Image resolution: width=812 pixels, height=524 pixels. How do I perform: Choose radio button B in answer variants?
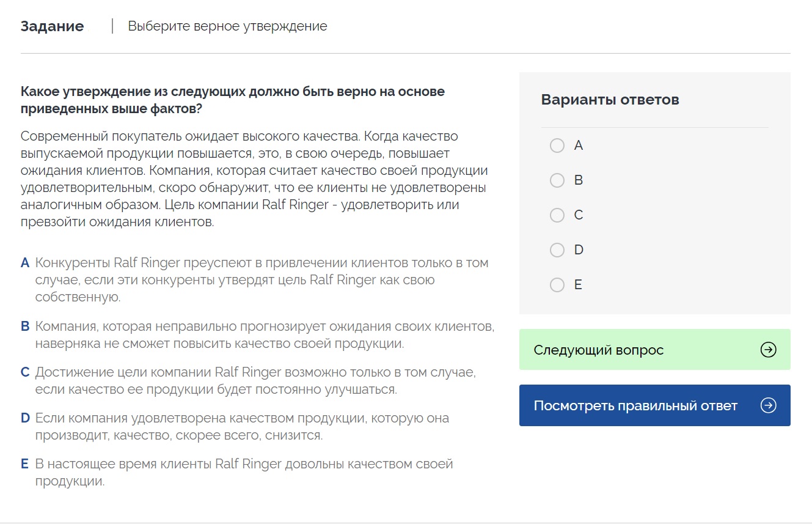pos(557,180)
